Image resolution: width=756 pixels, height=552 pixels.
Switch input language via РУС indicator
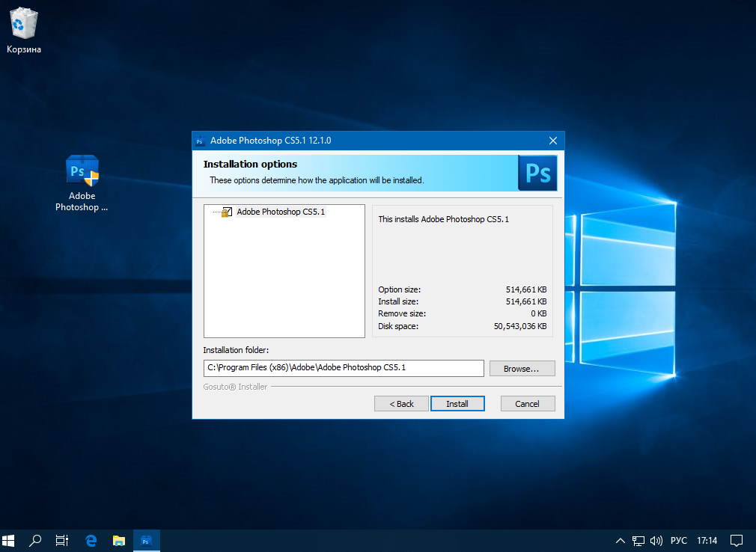[678, 541]
